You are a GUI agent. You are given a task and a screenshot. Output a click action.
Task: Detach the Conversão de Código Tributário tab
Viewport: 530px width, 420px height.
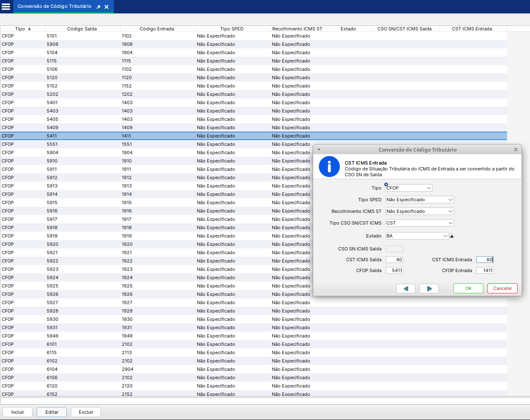(x=98, y=7)
